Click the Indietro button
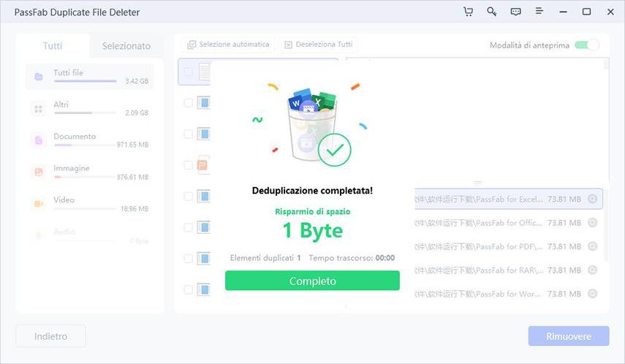Screen dimensions: 625x364 [50, 336]
